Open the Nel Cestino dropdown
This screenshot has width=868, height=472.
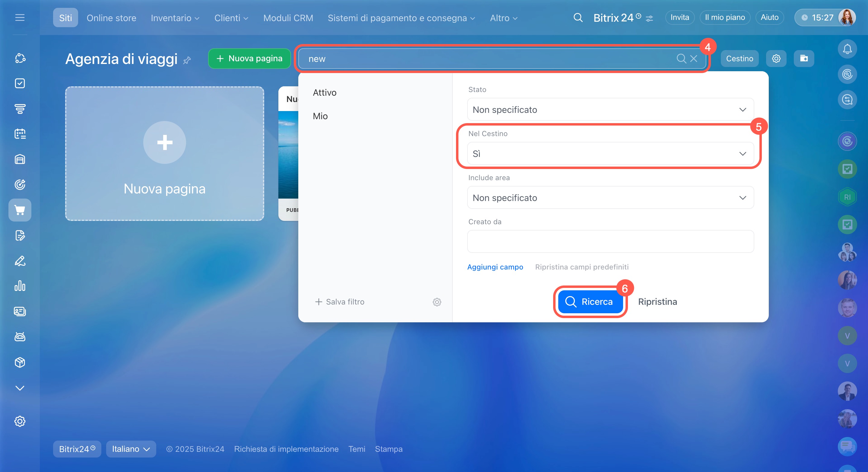[610, 154]
